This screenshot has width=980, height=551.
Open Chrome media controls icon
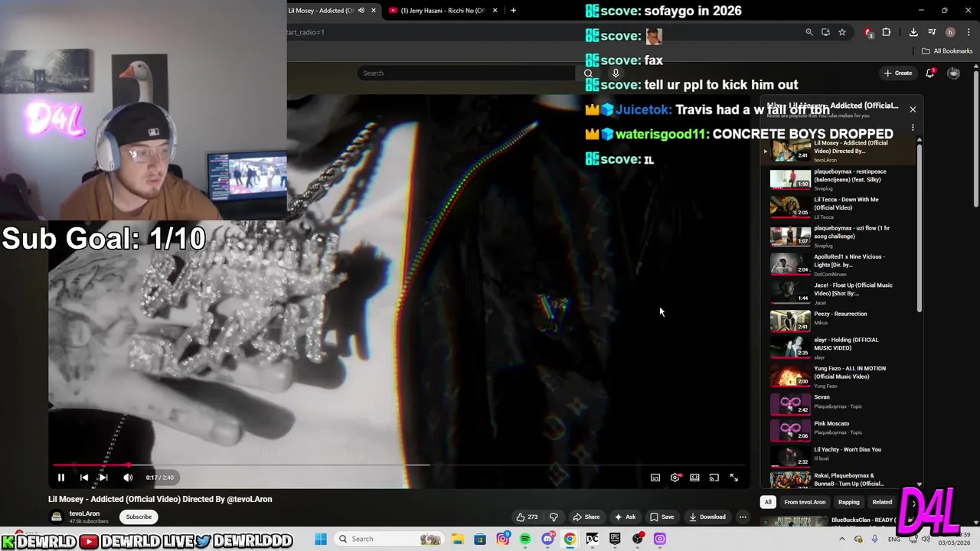pos(932,32)
